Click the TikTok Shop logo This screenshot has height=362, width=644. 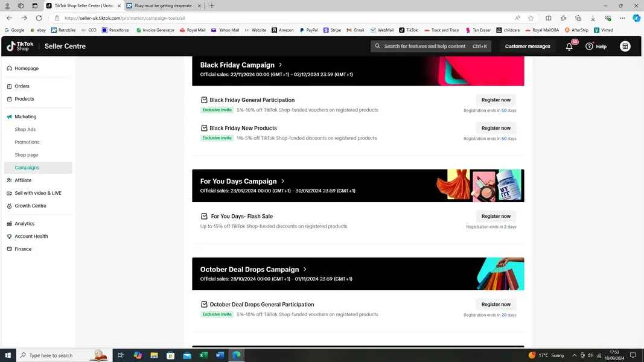point(20,46)
